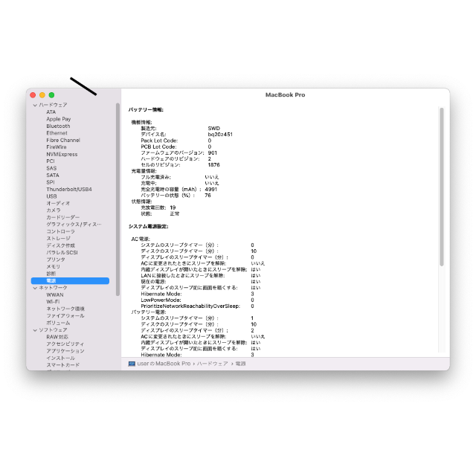Choose ファイアウォール in the sidebar
476x476 pixels.
65,315
